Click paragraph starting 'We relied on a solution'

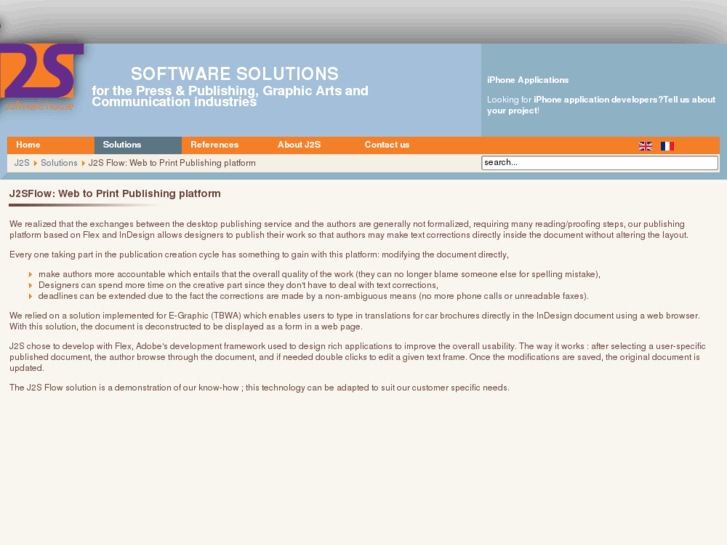tap(355, 321)
